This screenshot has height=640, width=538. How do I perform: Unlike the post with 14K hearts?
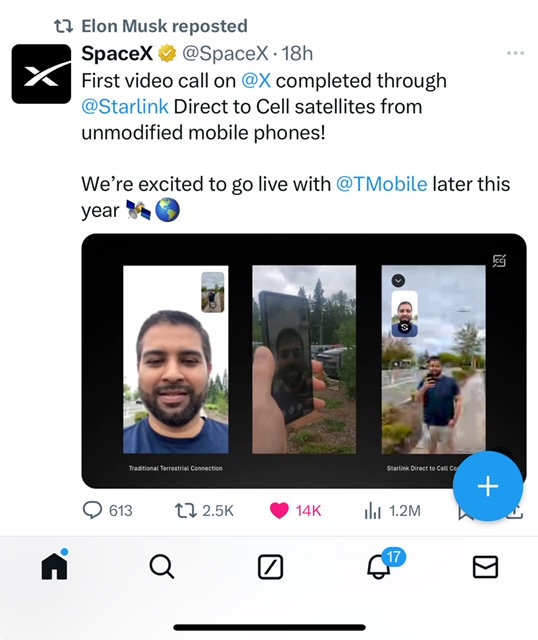[279, 510]
